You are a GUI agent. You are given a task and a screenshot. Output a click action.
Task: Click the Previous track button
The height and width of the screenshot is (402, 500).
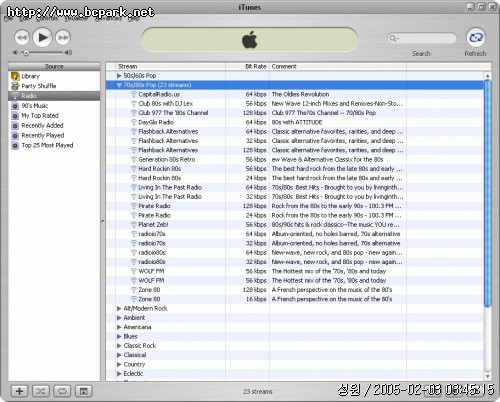22,37
